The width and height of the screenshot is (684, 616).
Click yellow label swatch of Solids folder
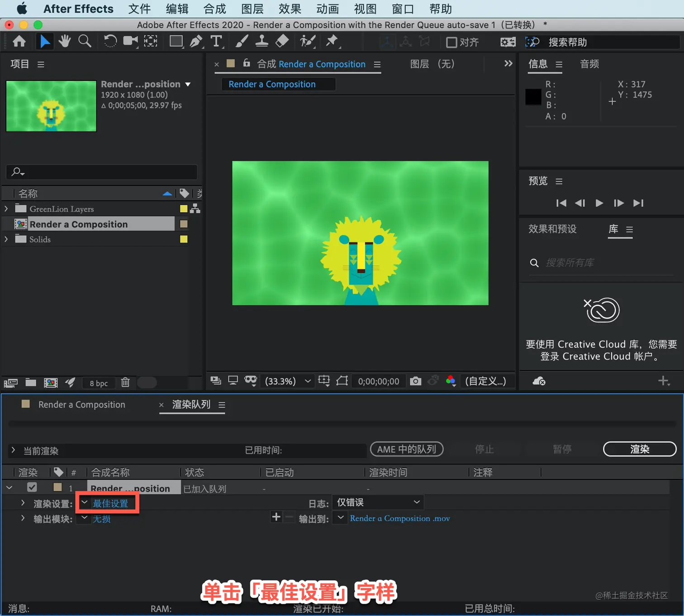(x=184, y=239)
